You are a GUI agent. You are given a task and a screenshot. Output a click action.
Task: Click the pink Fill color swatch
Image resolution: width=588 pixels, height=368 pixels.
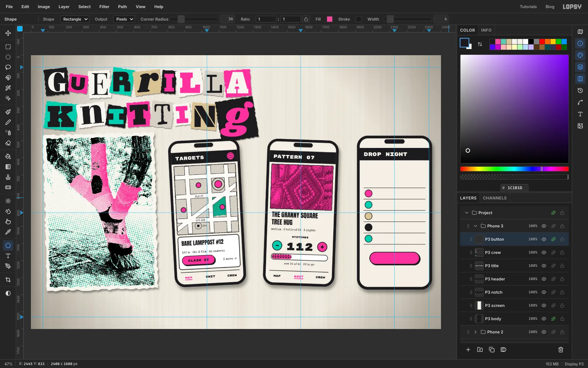coord(330,19)
